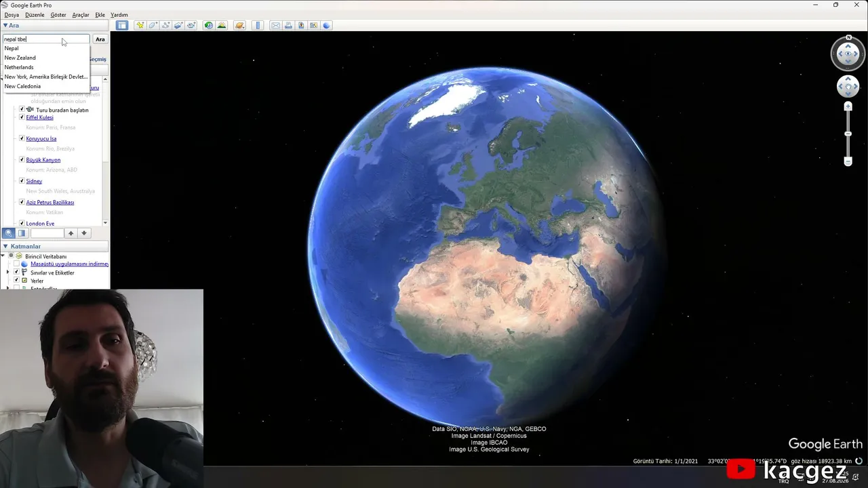
Task: Open the Eiffel Kulesi place link
Action: [40, 117]
